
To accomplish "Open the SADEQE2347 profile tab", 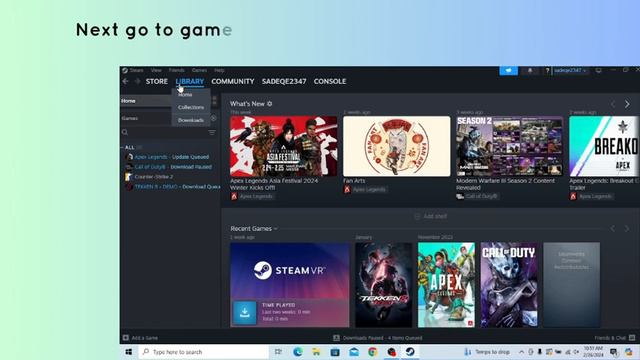I will pos(284,81).
